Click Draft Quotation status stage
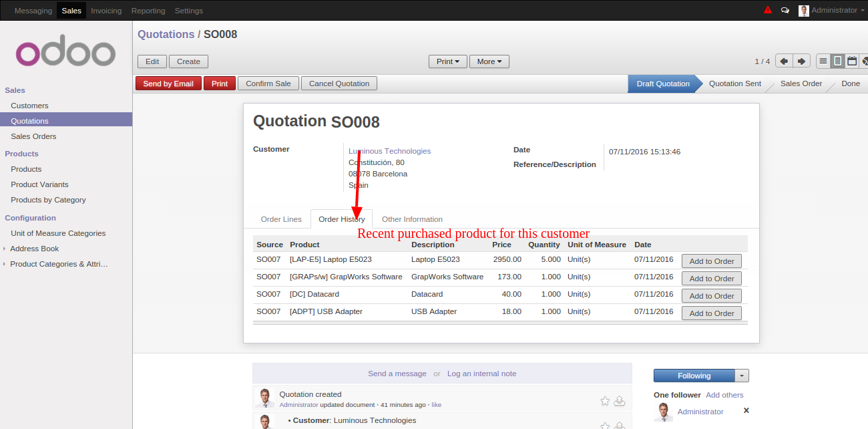The image size is (868, 429). pos(662,84)
